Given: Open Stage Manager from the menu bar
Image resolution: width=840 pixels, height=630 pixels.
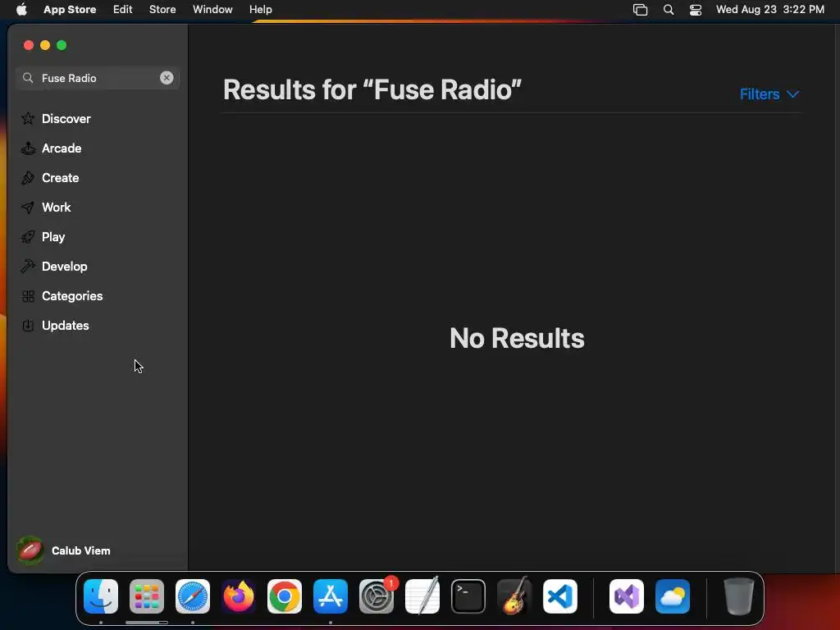Looking at the screenshot, I should [640, 10].
